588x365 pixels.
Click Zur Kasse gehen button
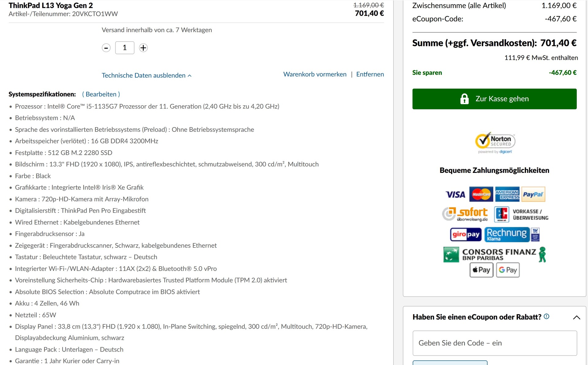(x=494, y=99)
